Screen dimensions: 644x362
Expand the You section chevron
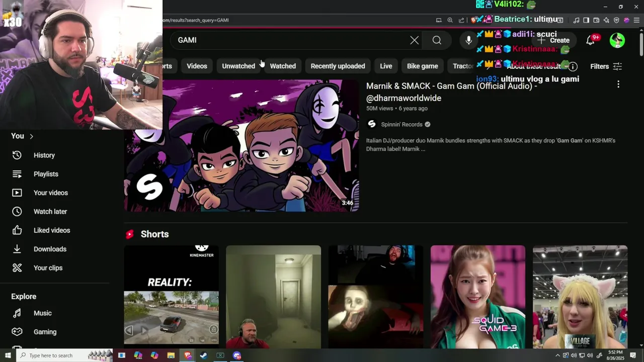coord(31,136)
